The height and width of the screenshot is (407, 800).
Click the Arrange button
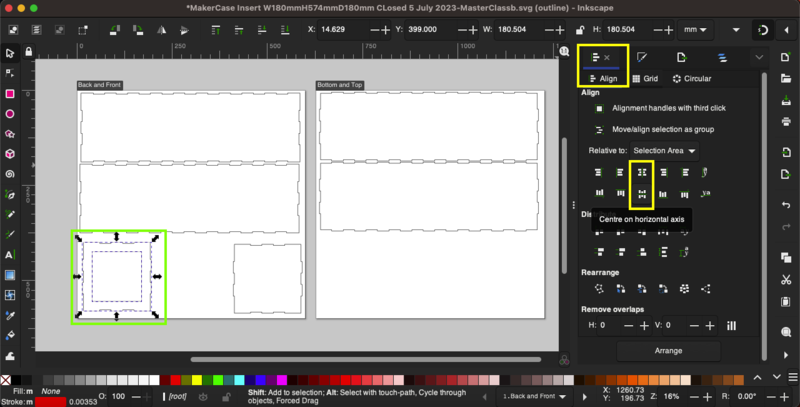[668, 351]
